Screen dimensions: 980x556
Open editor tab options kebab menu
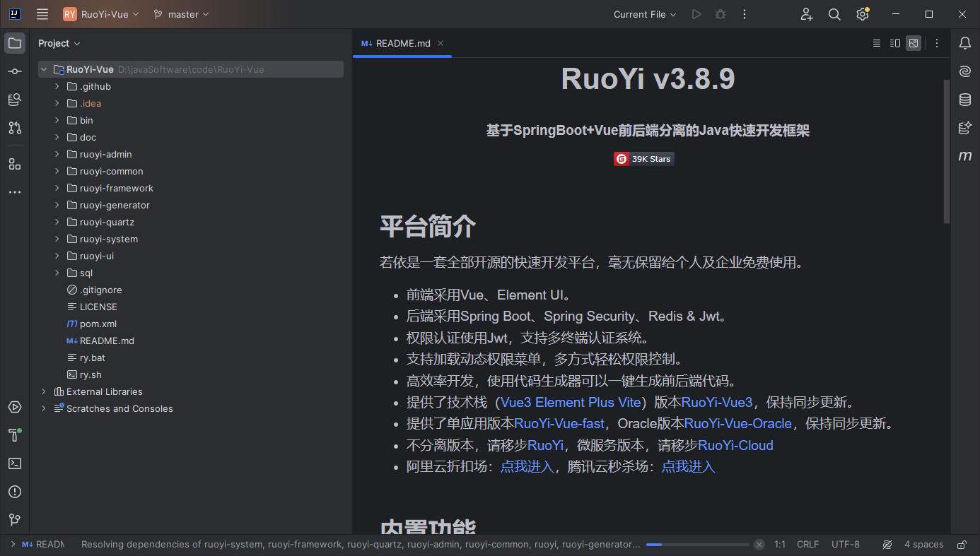937,43
